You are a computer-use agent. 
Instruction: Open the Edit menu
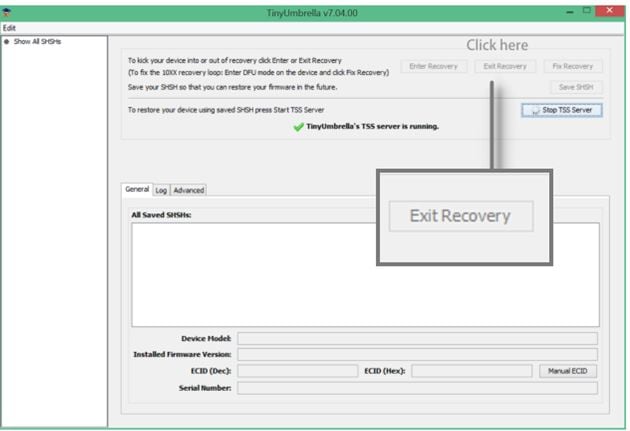9,28
